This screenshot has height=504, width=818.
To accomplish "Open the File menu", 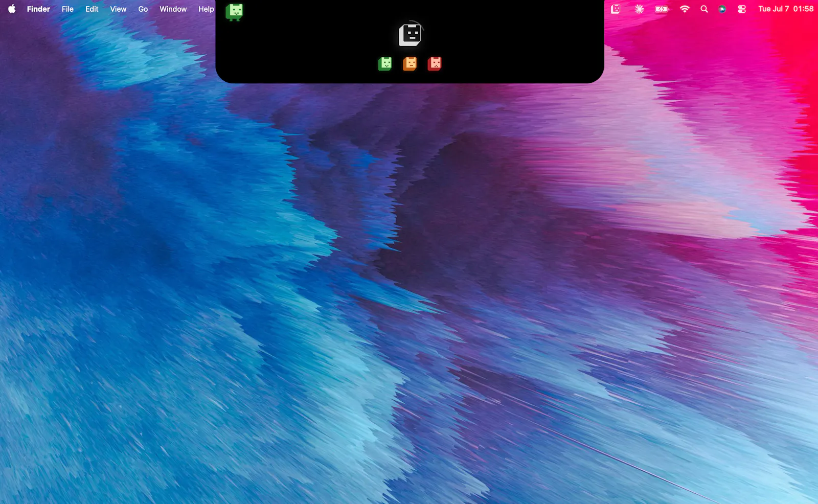I will coord(67,9).
